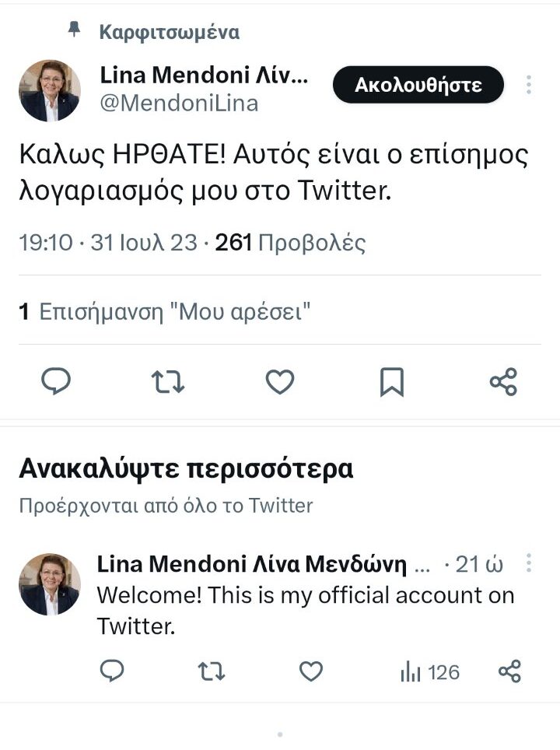The image size is (560, 750).
Task: Open the 19:10 · 31 Ιουλ 23 timestamp
Action: [x=107, y=244]
